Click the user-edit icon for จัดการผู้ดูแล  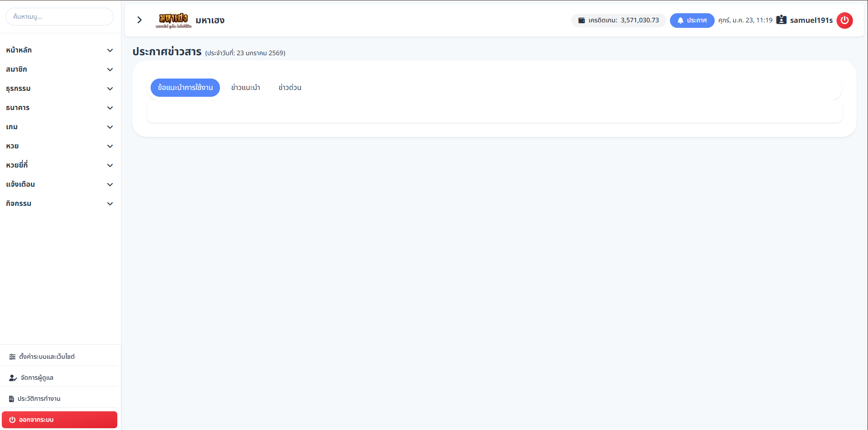13,378
